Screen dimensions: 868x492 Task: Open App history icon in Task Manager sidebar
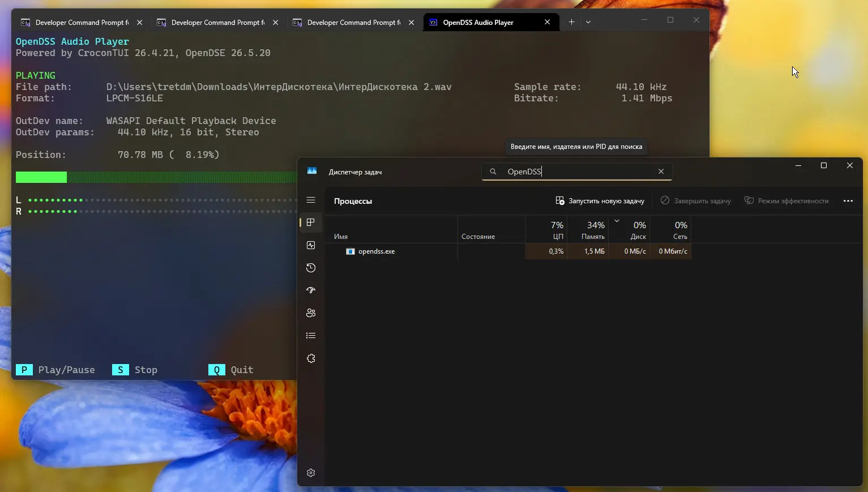pyautogui.click(x=311, y=268)
